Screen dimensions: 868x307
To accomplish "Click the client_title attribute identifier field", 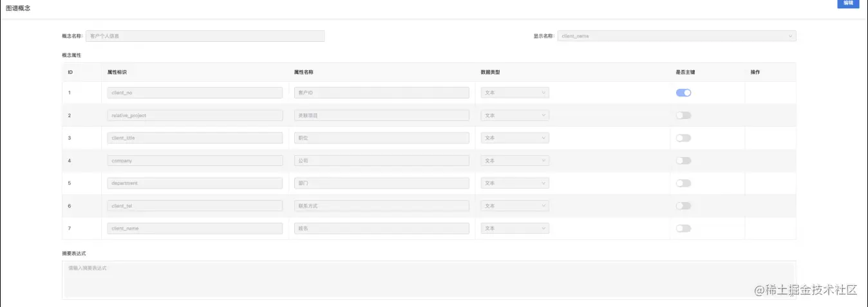I will 195,138.
